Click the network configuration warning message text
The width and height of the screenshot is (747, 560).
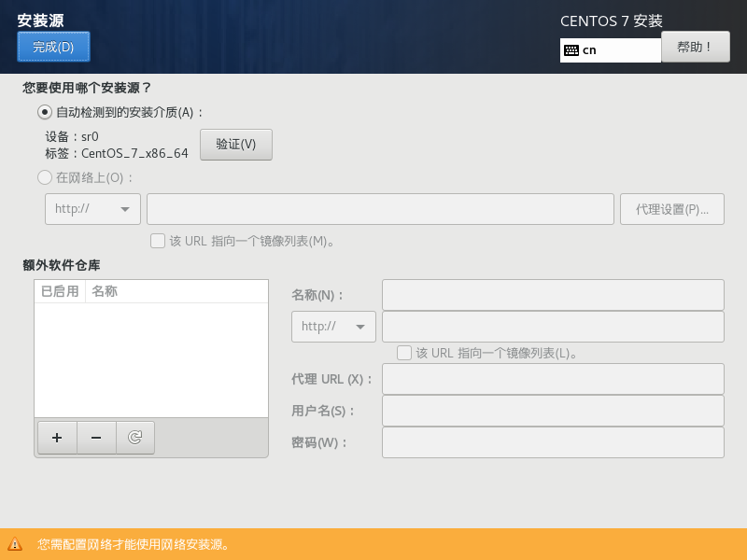point(134,544)
